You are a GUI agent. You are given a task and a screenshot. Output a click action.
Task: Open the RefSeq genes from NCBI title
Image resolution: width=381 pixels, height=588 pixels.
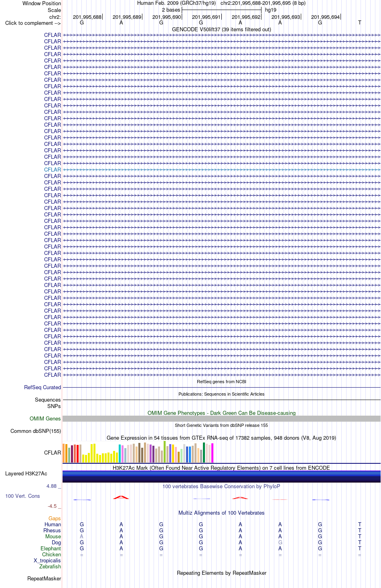(x=221, y=382)
